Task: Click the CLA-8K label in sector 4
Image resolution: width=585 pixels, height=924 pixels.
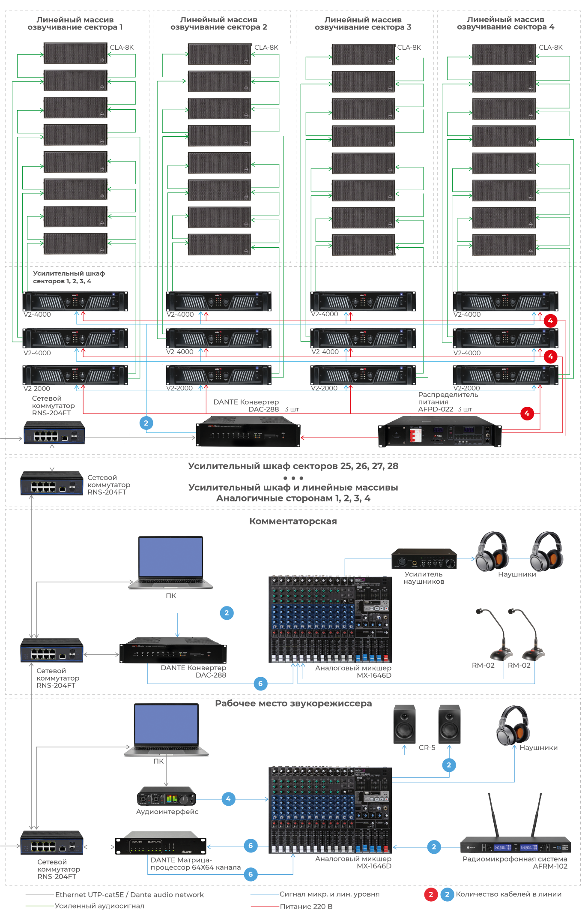Action: [x=551, y=48]
